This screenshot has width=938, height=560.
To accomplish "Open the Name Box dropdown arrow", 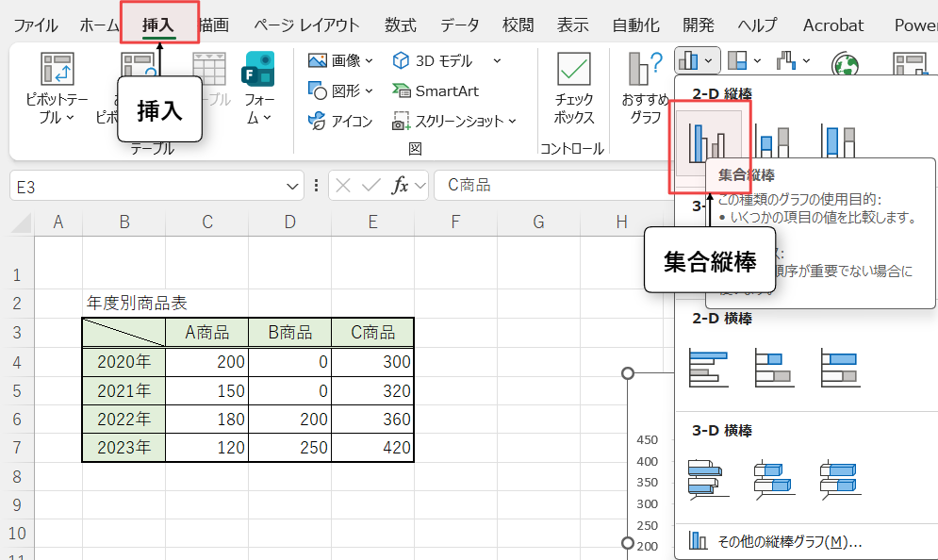I will pyautogui.click(x=292, y=186).
